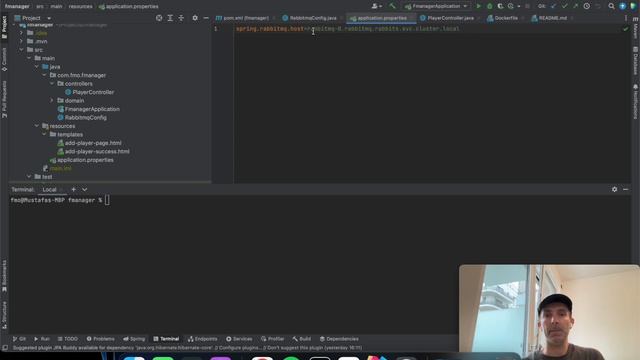Image resolution: width=640 pixels, height=360 pixels.
Task: Open terminal session options dropdown arrow
Action: [84, 189]
